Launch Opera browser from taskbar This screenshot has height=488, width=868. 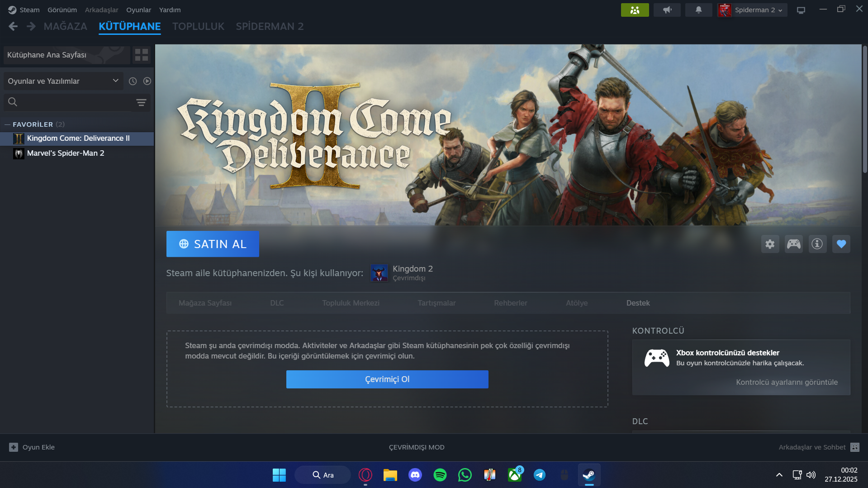365,475
